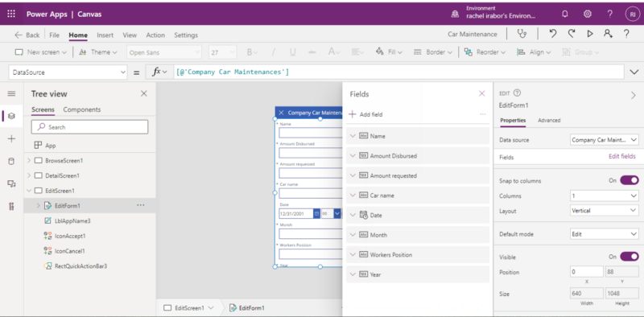Open notifications bell icon
The height and width of the screenshot is (317, 644).
[565, 14]
